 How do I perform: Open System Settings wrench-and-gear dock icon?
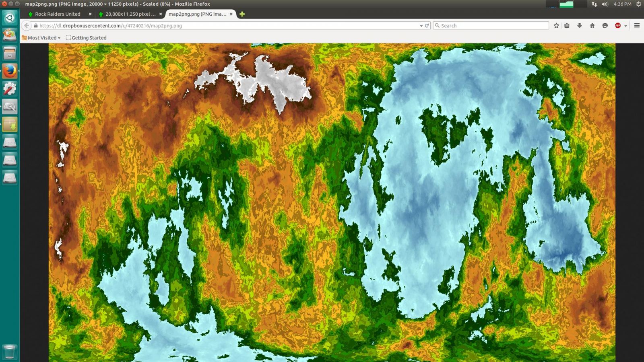10,88
